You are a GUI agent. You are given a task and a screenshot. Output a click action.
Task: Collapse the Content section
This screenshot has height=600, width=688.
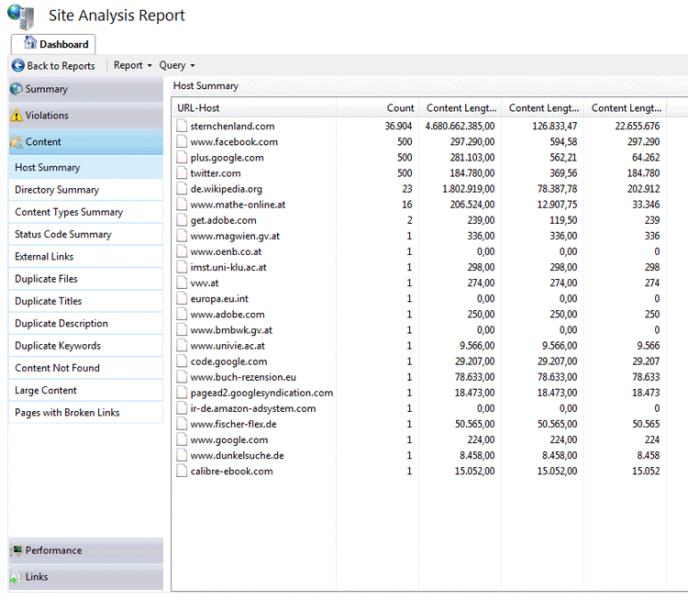(86, 142)
